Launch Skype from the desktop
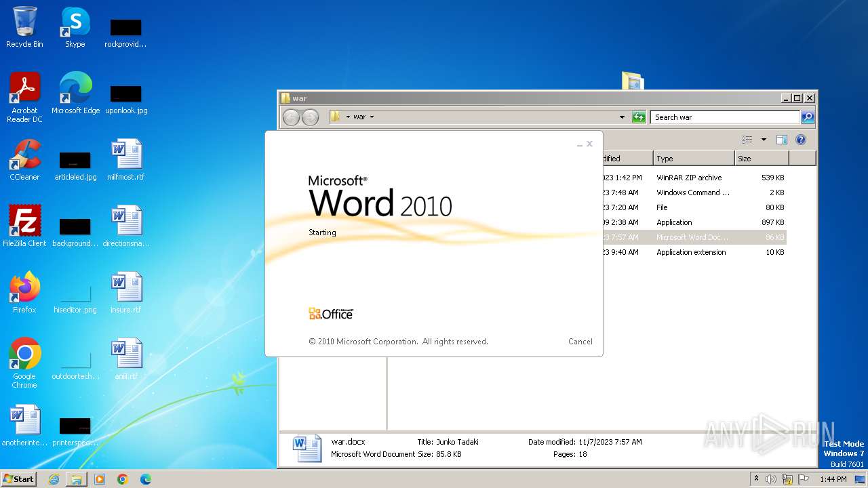This screenshot has width=868, height=488. (x=75, y=27)
